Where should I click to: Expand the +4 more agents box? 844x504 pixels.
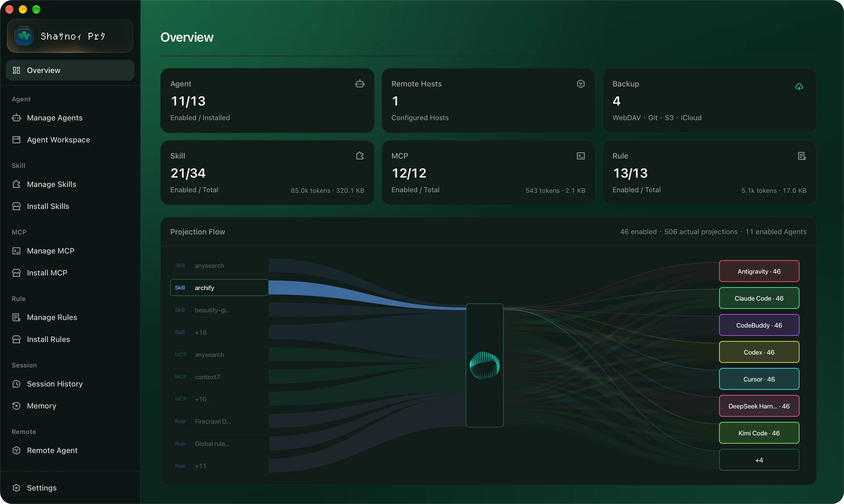pos(759,460)
